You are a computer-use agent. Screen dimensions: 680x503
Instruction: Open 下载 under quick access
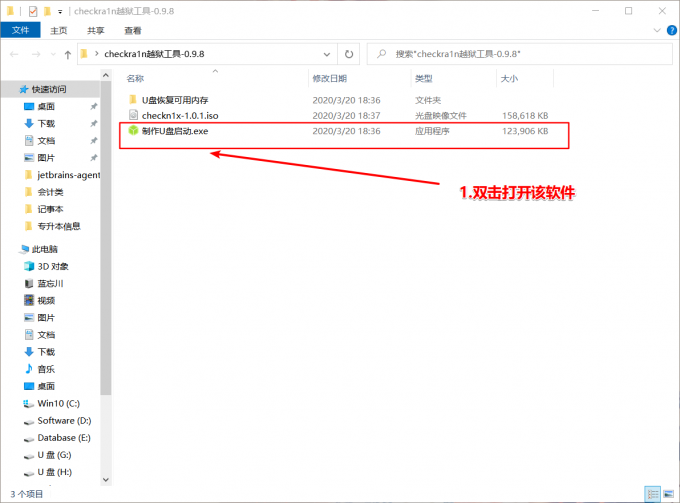tap(46, 124)
